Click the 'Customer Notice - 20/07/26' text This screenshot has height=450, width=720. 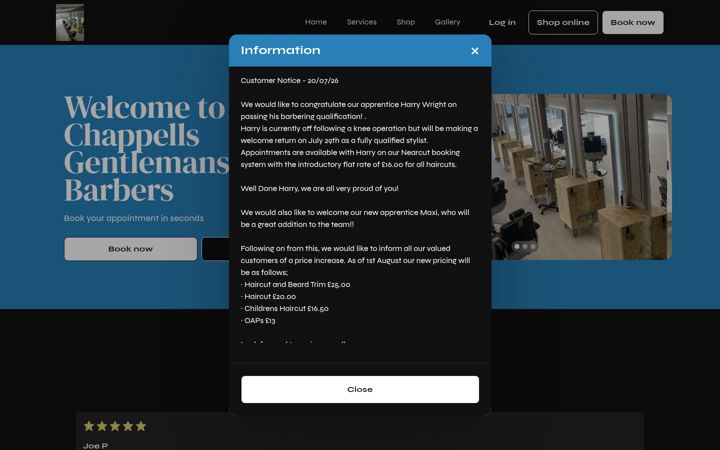click(x=290, y=81)
